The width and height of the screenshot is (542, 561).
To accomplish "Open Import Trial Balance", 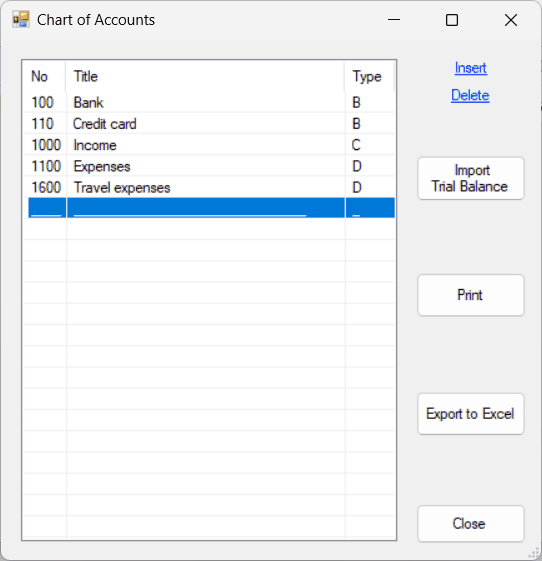I will coord(470,178).
